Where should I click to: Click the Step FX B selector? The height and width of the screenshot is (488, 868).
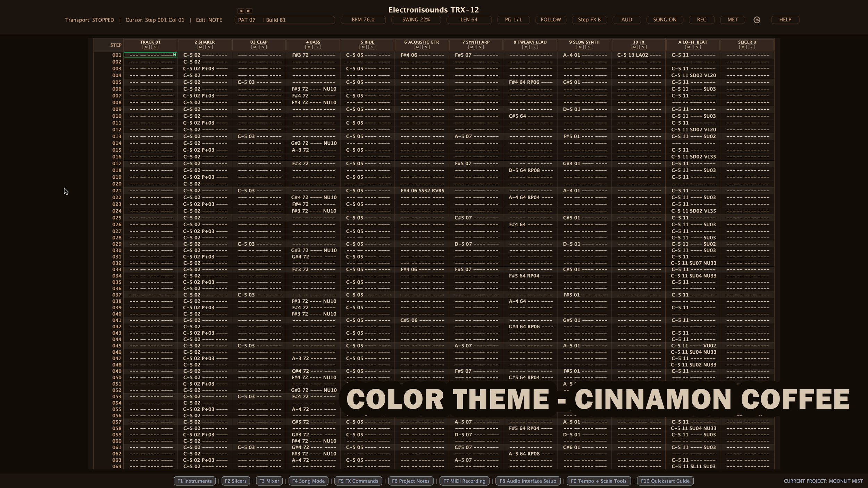[589, 20]
